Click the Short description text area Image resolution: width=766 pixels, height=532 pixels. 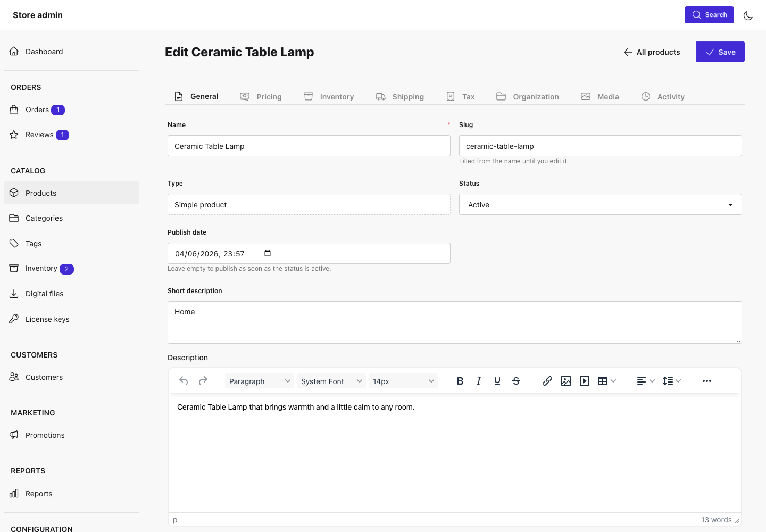455,322
